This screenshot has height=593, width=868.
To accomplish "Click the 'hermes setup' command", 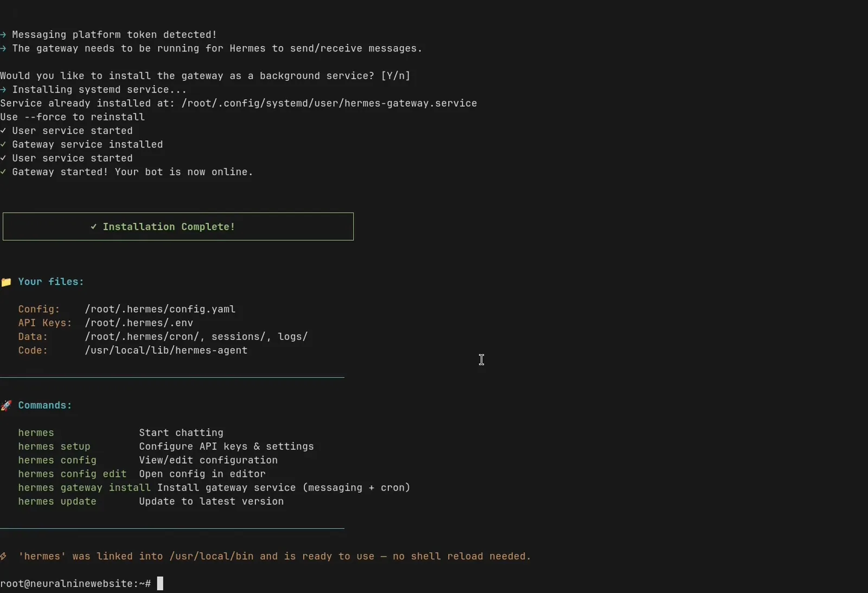I will [x=54, y=447].
